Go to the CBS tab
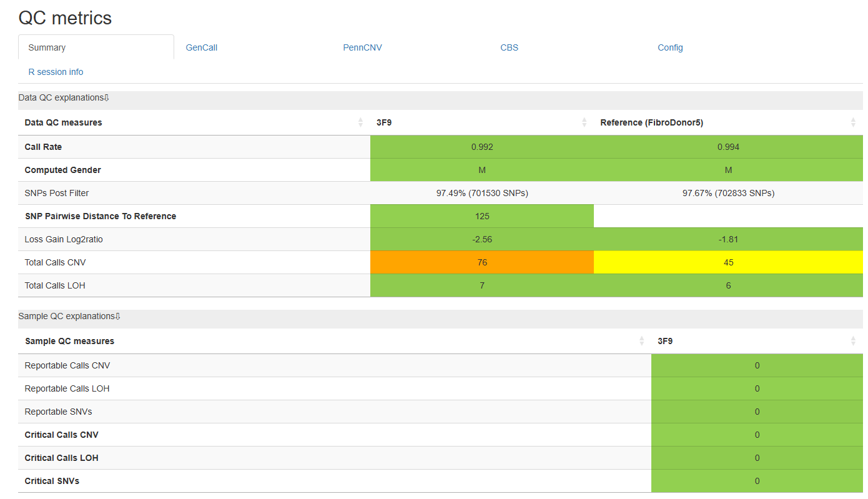 509,47
